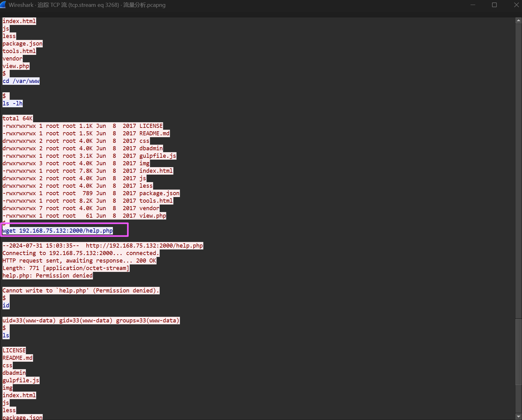Click 'index.html' at top of the stream
The height and width of the screenshot is (420, 522).
tap(19, 21)
